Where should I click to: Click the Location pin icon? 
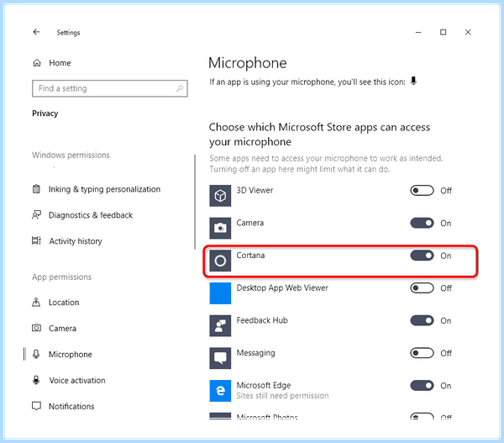36,302
